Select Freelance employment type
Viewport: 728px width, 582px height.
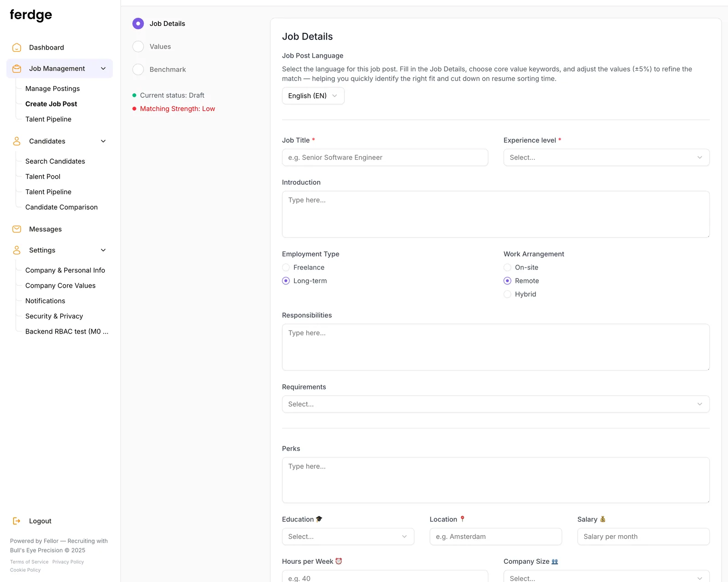click(286, 268)
